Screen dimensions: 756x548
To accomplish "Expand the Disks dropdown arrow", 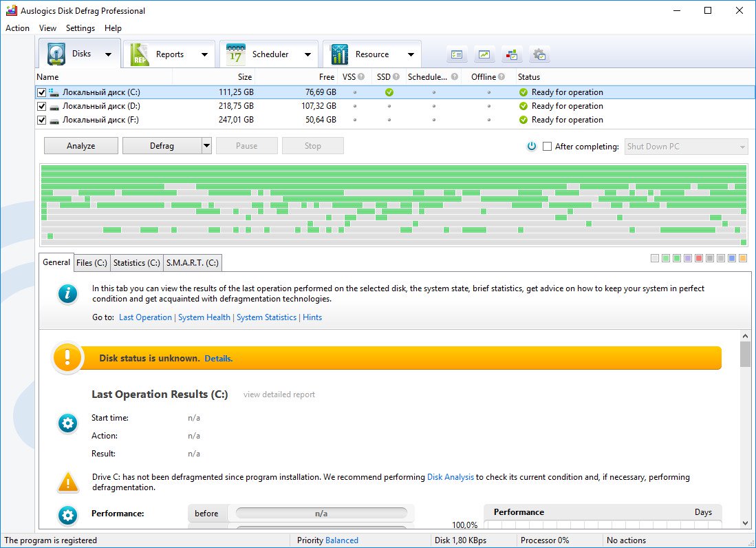I will pyautogui.click(x=109, y=54).
